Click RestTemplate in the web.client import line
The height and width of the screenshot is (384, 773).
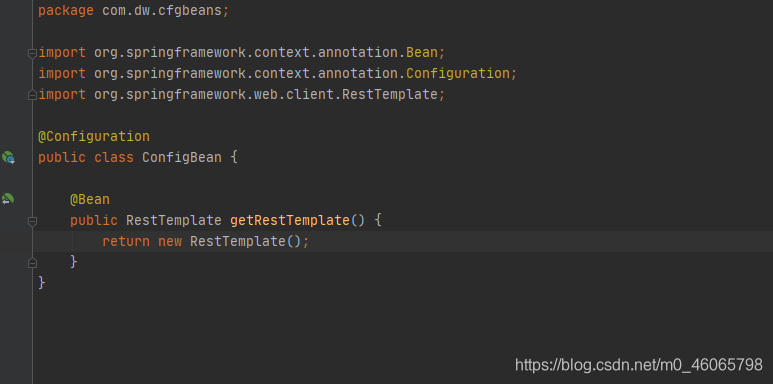tap(390, 94)
